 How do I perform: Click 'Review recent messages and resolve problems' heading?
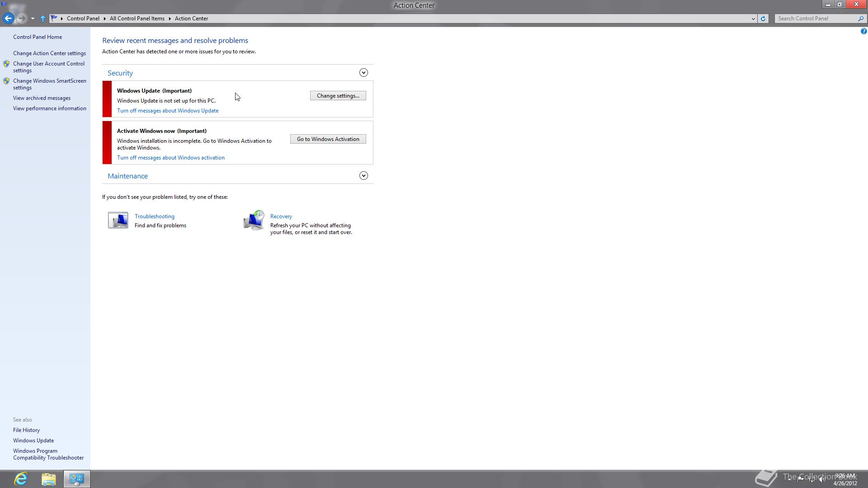(175, 41)
